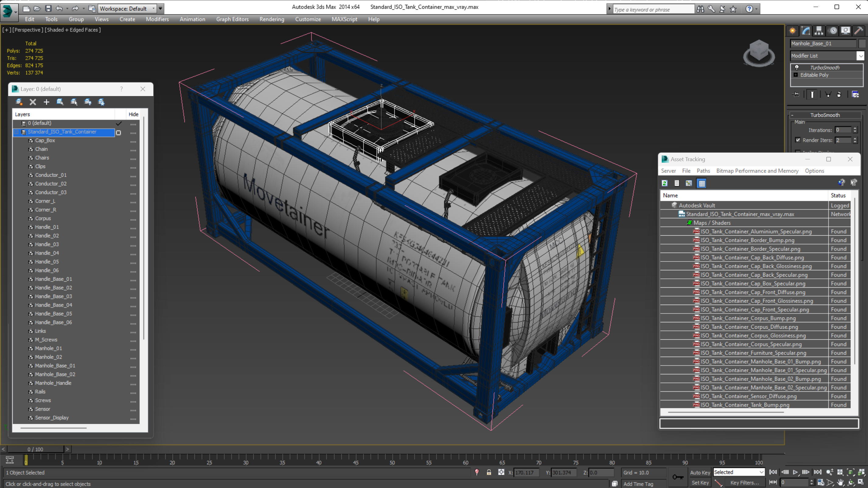Toggle the selection lock padlock icon

pos(489,472)
